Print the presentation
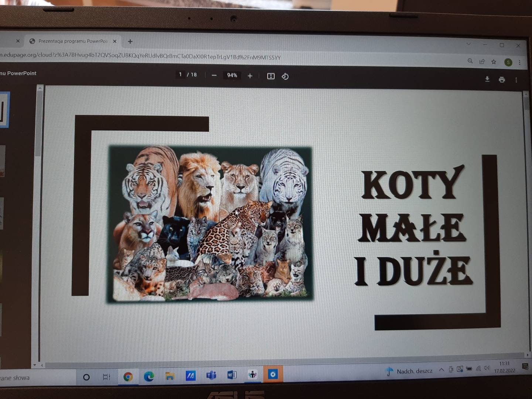 (x=502, y=79)
